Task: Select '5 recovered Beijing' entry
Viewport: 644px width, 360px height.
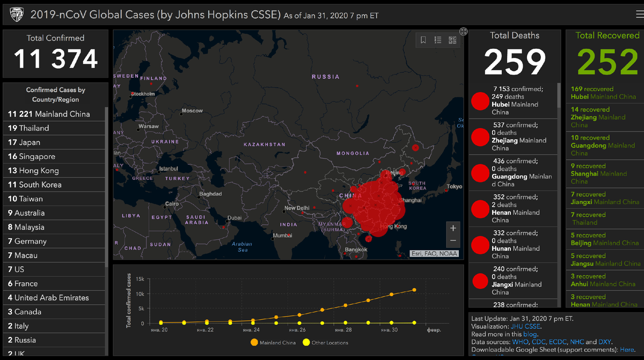Action: tap(604, 239)
